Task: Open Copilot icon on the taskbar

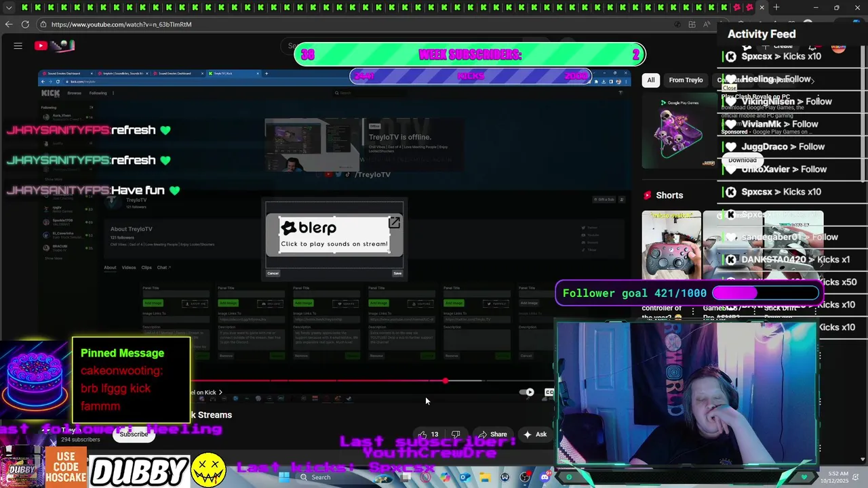Action: click(445, 477)
